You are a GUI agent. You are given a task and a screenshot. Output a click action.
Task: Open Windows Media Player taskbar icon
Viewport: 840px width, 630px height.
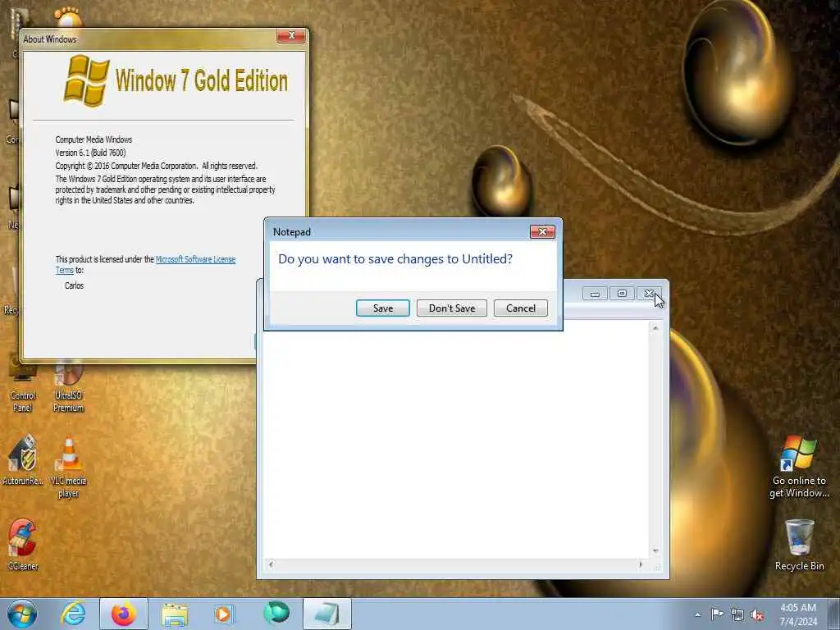(223, 614)
